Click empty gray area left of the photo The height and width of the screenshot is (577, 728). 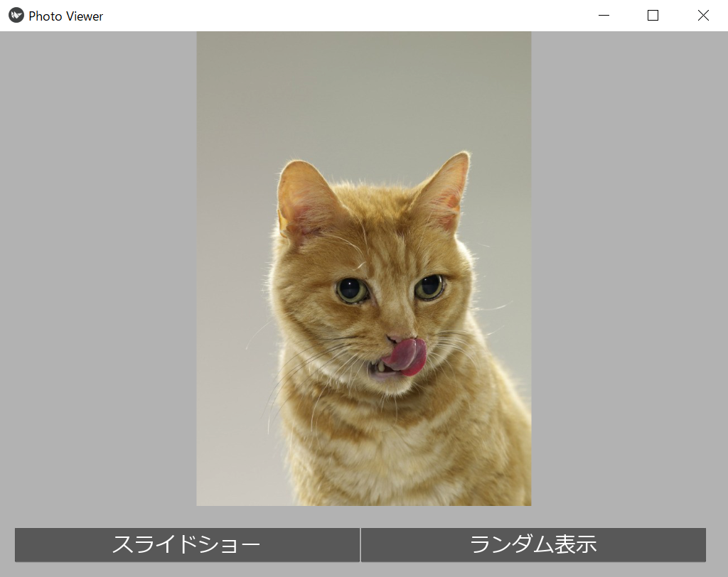[x=100, y=270]
